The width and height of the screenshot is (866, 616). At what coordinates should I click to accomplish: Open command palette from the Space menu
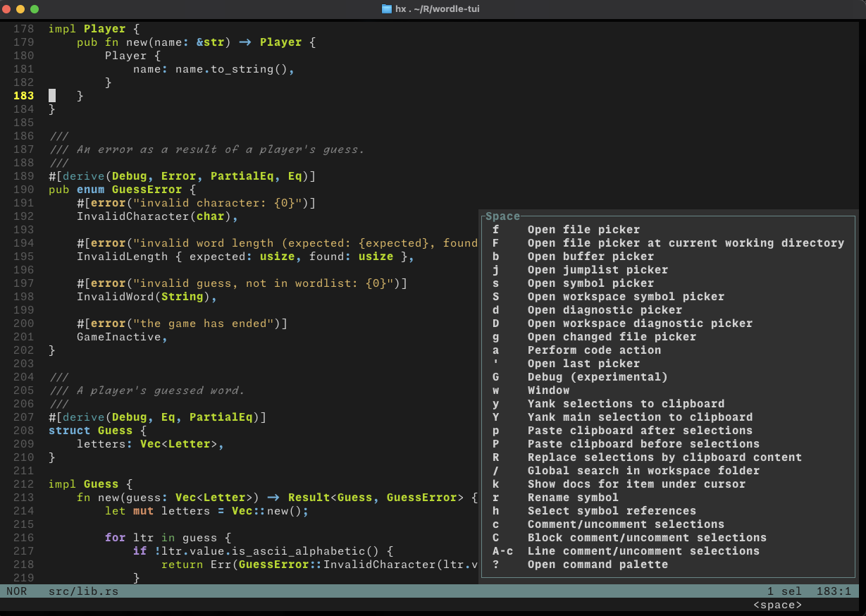coord(598,565)
